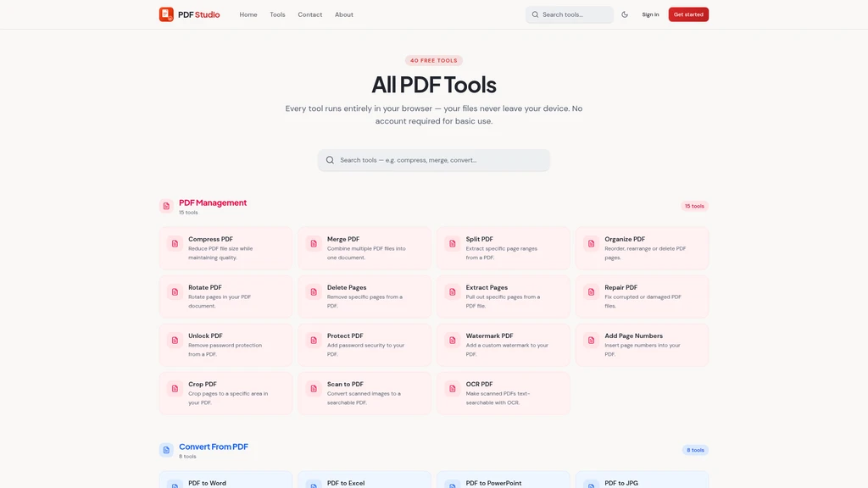Click the Protect PDF card icon

(x=314, y=341)
